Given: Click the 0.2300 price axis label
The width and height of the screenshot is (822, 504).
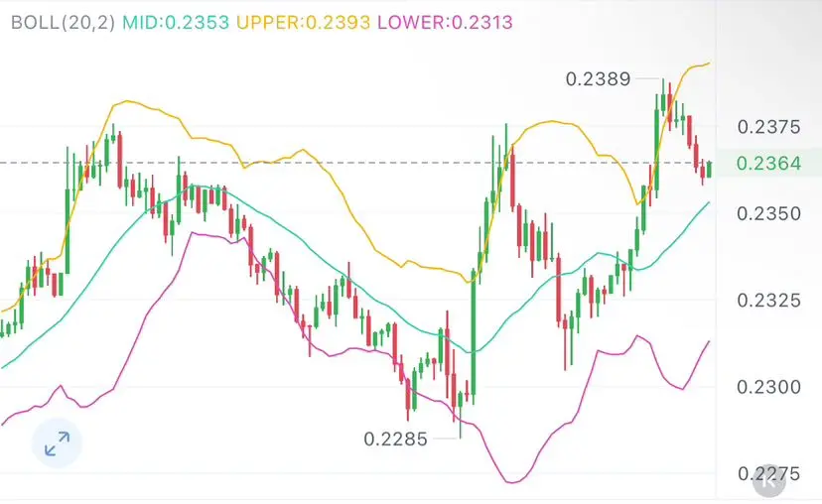Looking at the screenshot, I should pos(768,387).
